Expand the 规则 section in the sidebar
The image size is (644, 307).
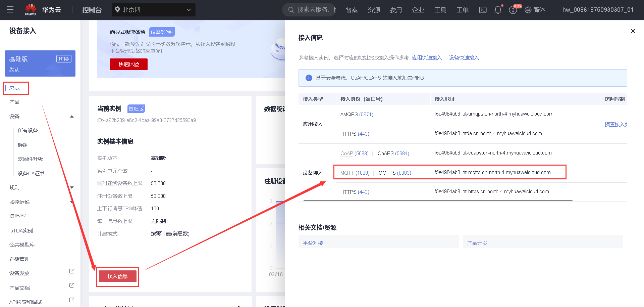point(71,187)
